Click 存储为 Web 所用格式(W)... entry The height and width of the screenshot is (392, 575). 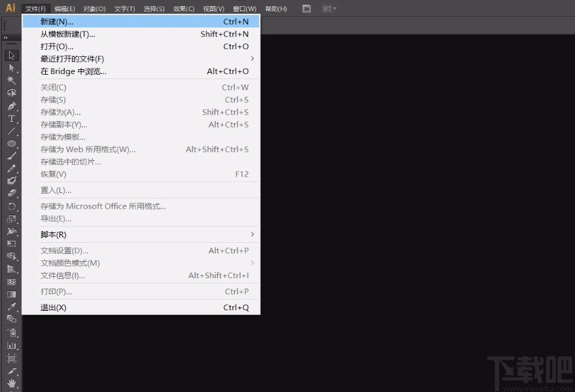(141, 149)
